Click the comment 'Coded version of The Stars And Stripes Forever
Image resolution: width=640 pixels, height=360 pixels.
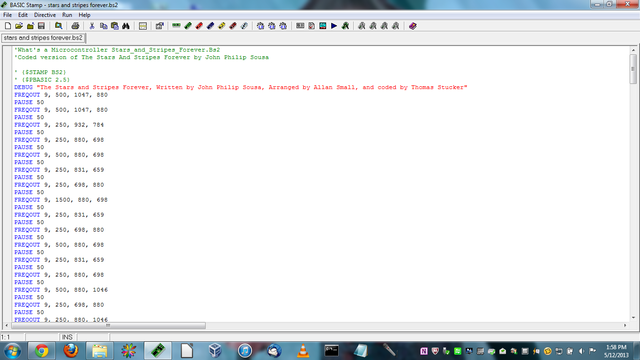pyautogui.click(x=141, y=57)
